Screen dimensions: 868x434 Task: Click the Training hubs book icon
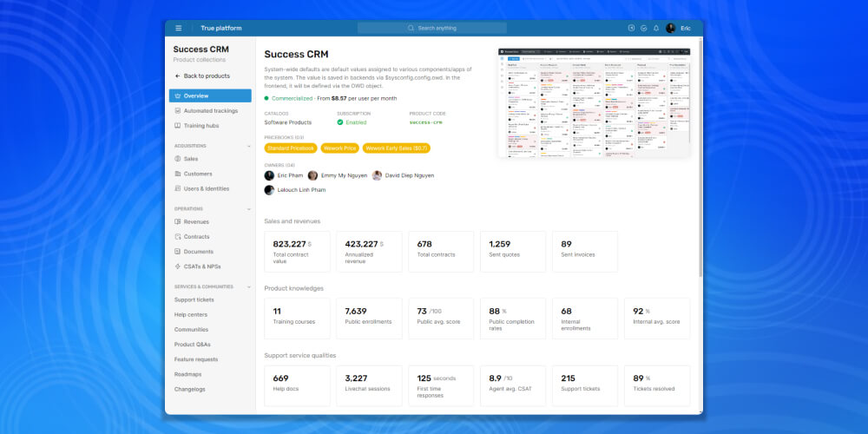[178, 126]
